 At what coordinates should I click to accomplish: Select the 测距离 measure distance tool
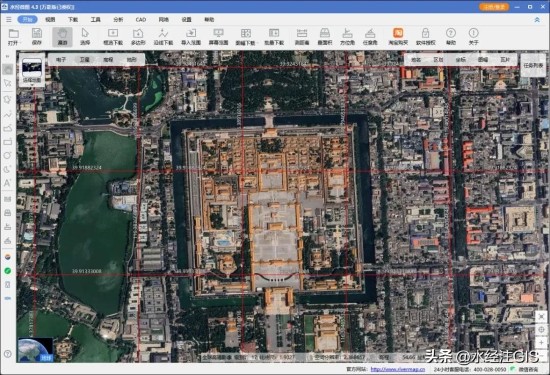[302, 36]
